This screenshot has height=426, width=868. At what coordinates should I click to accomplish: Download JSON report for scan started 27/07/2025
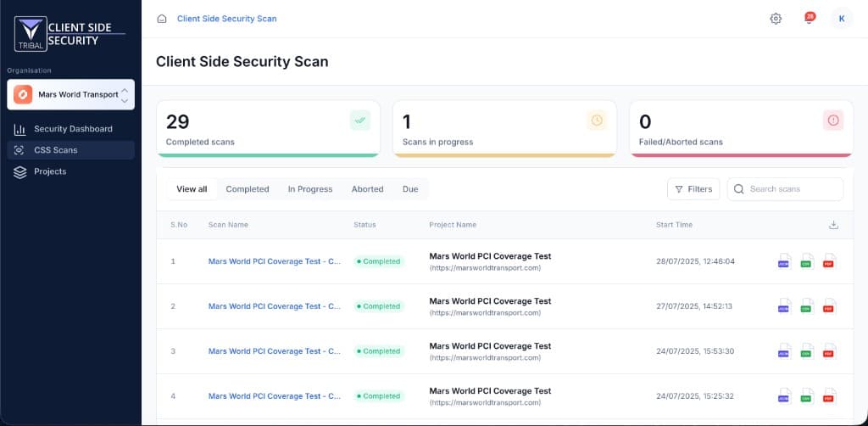[784, 306]
